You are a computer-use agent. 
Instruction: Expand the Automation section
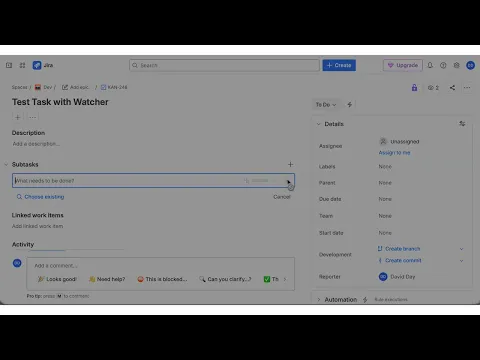pos(319,299)
